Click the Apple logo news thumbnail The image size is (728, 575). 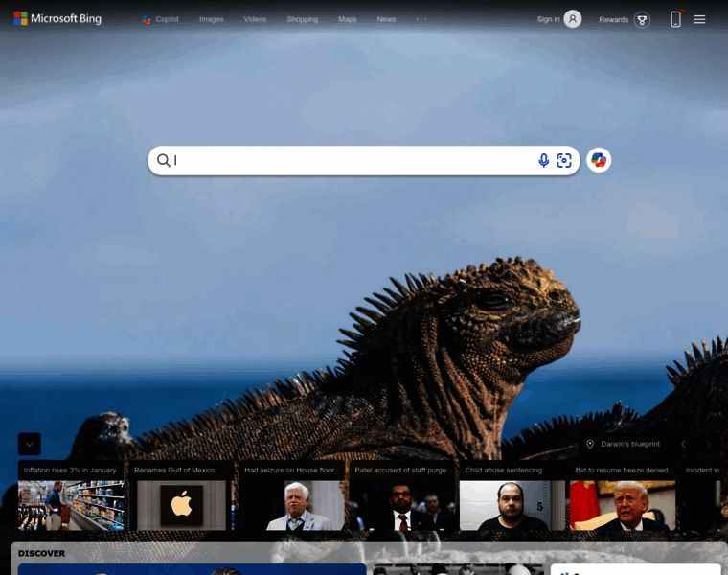(x=182, y=505)
